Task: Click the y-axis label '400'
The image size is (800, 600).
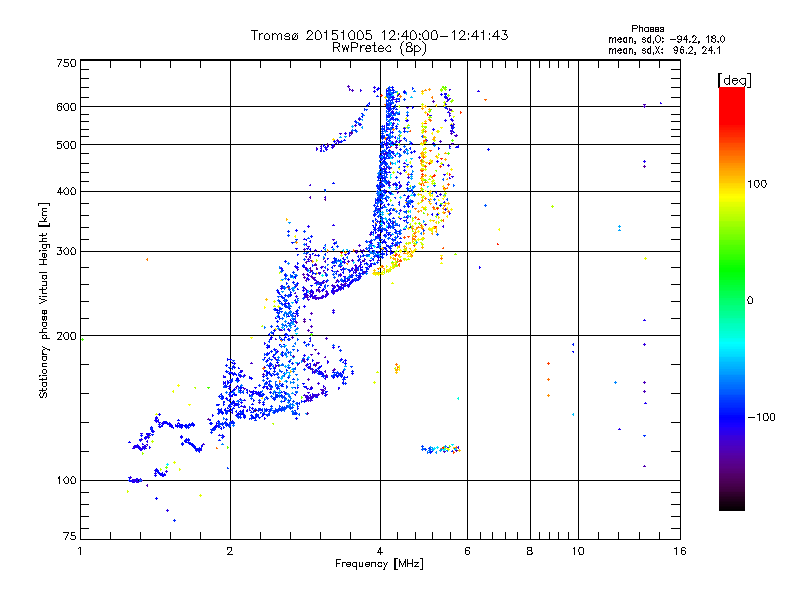Action: tap(66, 192)
